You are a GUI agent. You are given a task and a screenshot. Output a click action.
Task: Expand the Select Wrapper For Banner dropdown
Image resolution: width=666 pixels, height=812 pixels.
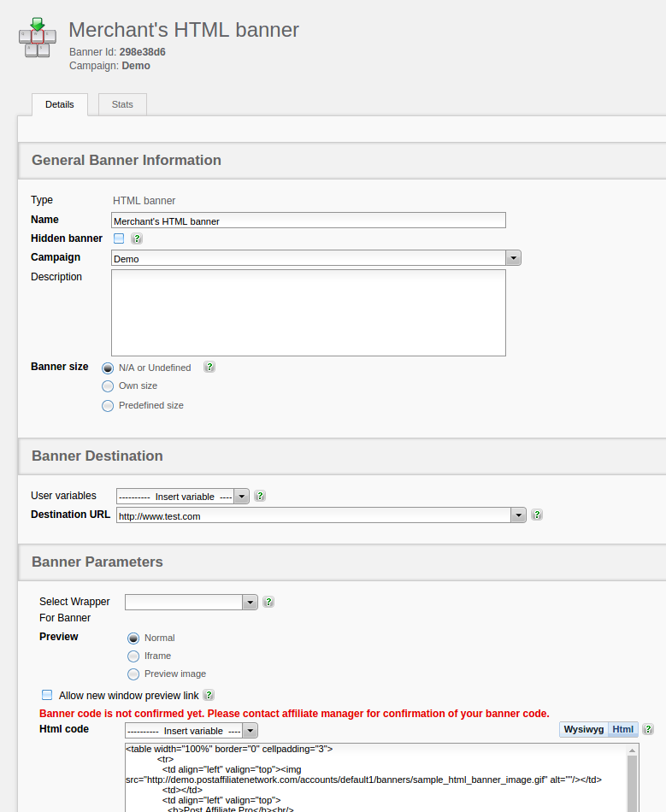coord(250,603)
